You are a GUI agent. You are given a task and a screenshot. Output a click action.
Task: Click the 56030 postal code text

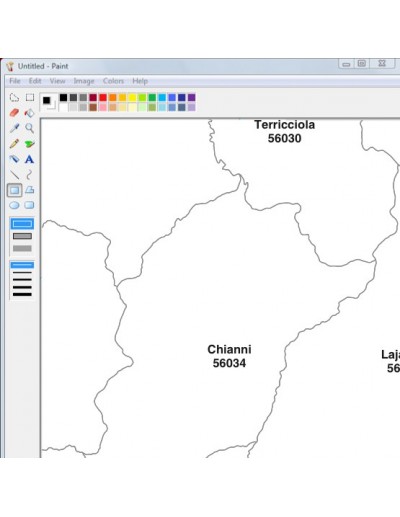click(285, 138)
